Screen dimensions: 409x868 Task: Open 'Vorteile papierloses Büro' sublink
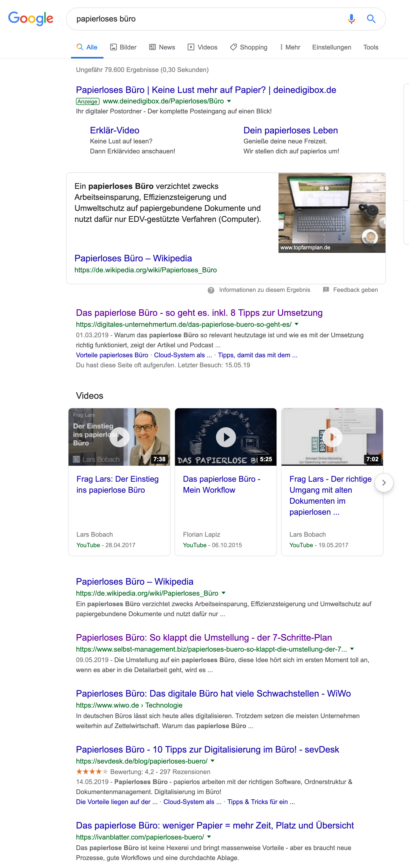[x=112, y=355]
